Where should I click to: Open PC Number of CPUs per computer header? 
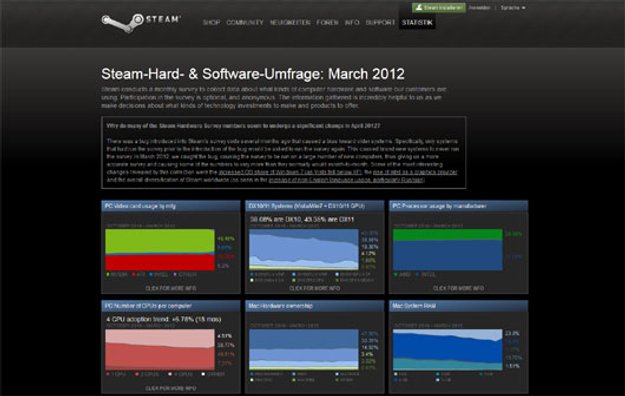[x=171, y=306]
